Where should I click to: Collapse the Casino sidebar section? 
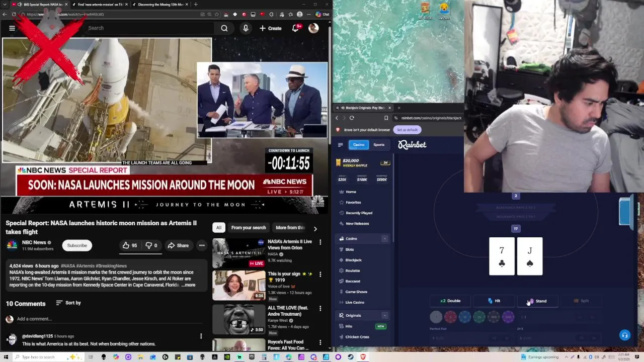(x=385, y=239)
